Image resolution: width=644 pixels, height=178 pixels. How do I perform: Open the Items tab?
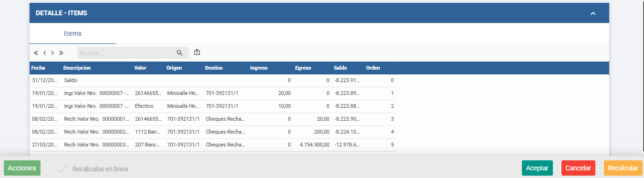(73, 33)
